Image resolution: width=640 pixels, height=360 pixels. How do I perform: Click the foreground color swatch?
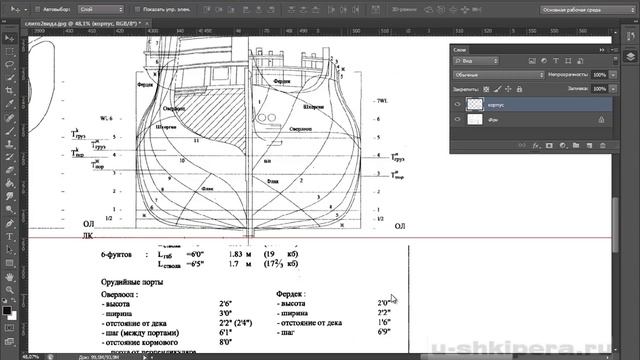(x=7, y=310)
